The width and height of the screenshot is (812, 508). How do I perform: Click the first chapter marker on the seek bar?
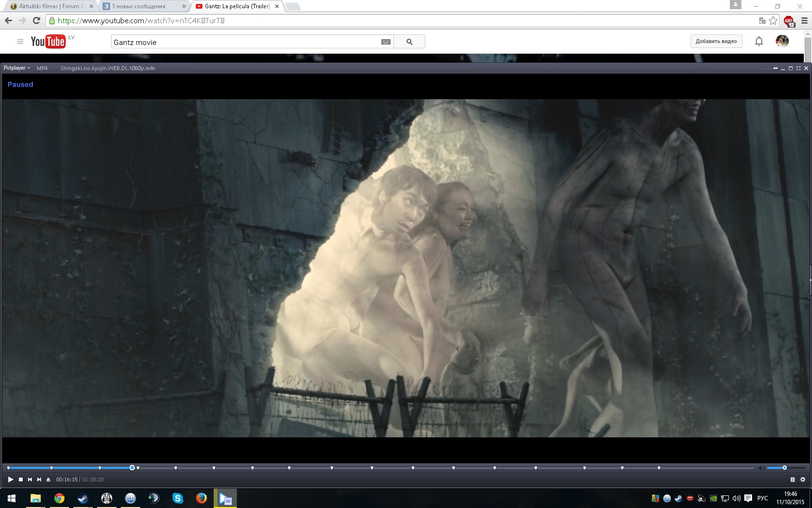click(8, 468)
